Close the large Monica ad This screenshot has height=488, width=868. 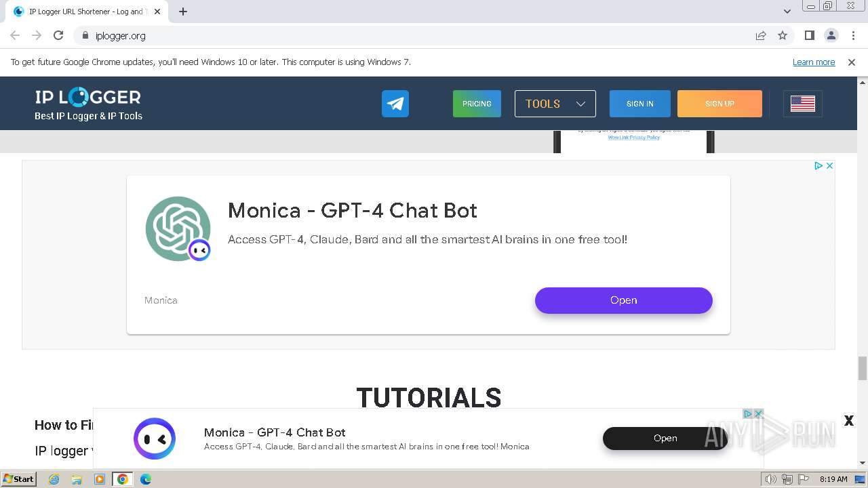(829, 165)
